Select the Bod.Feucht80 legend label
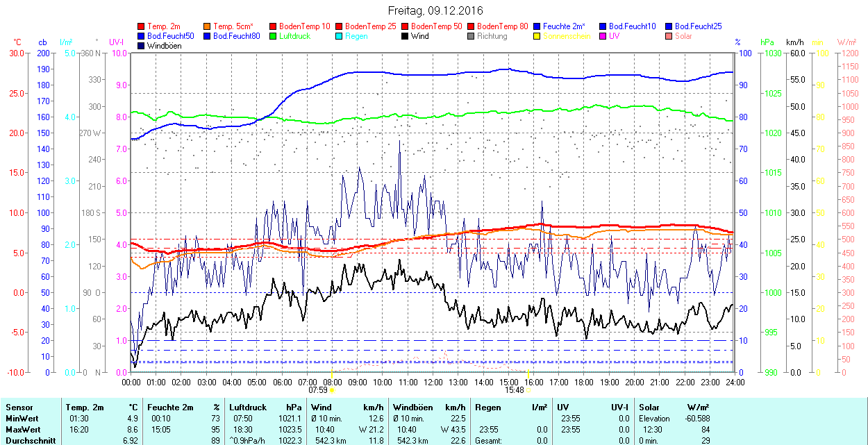Screen dimensions: 868x445 pyautogui.click(x=237, y=36)
